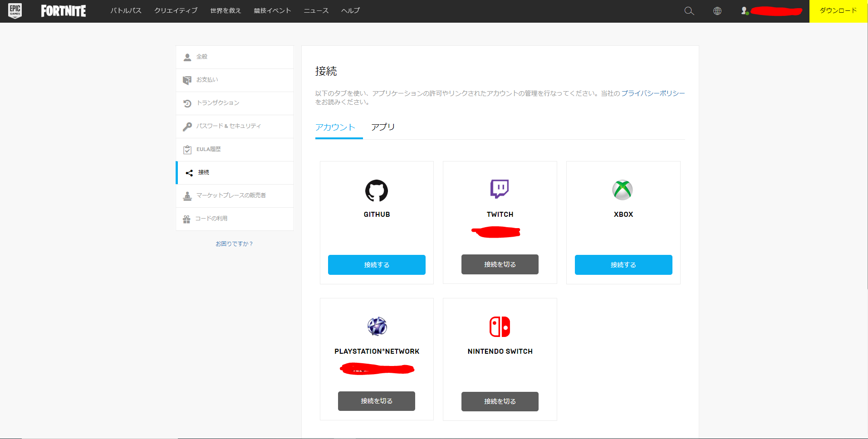868x439 pixels.
Task: Click the NINTENDO SWITCH card title
Action: (500, 351)
